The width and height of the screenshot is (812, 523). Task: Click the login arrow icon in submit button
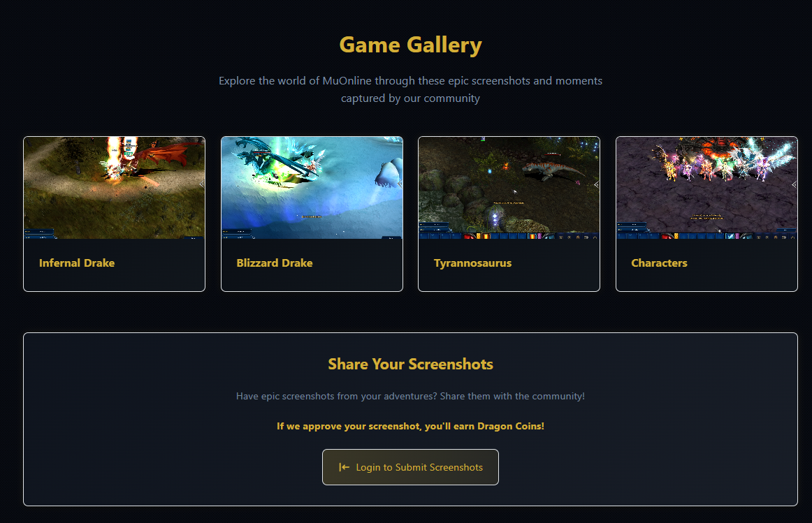tap(344, 467)
